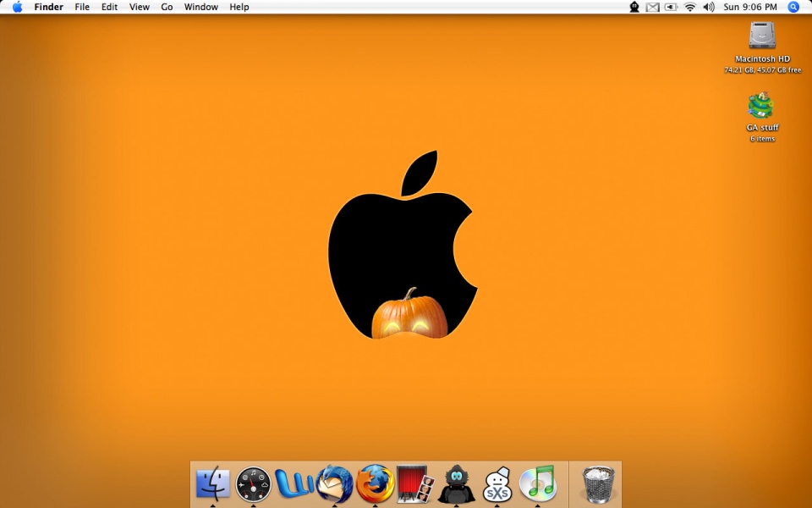Click the GA stuff label text
Screen dimensions: 812x508
[x=762, y=128]
